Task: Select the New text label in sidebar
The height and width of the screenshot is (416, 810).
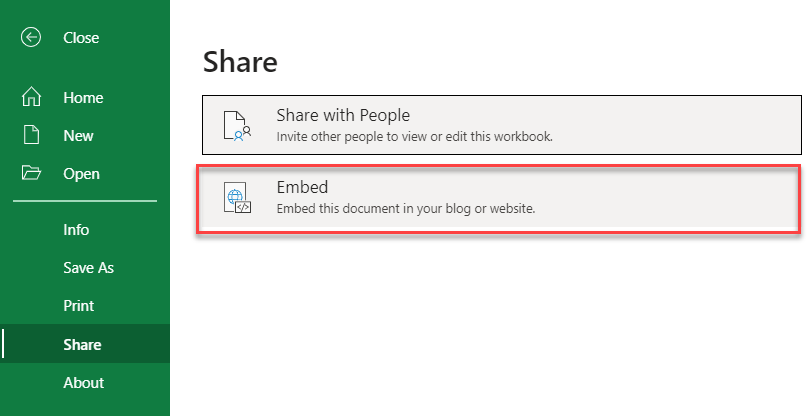Action: coord(78,136)
